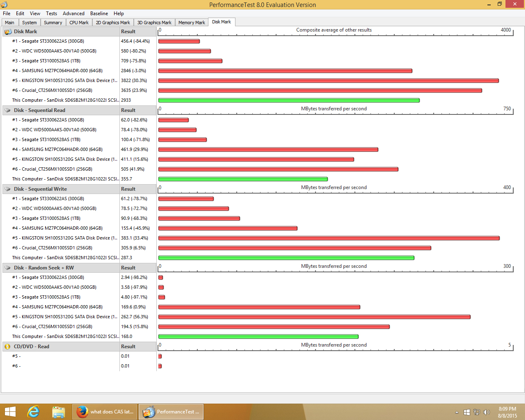The height and width of the screenshot is (420, 525).
Task: Switch to the Memory Mark tab
Action: click(192, 23)
